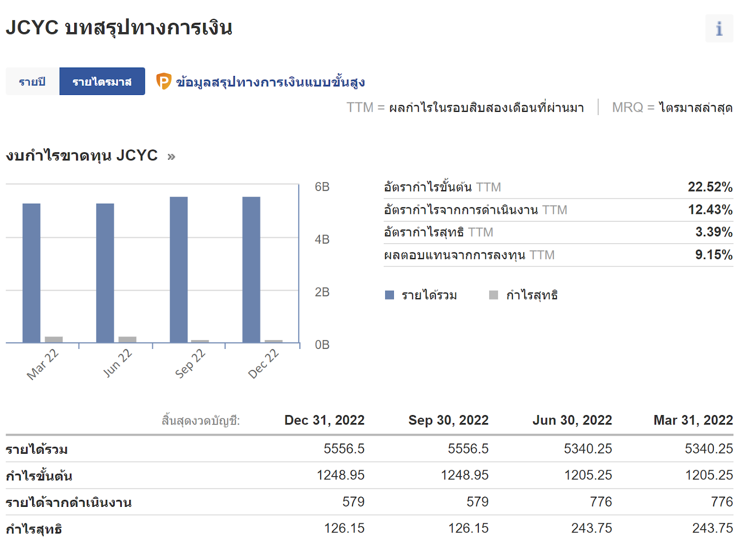The height and width of the screenshot is (560, 746).
Task: Click the อัตรากำไรขั้นต้น TTM value 22.52%
Action: [710, 187]
